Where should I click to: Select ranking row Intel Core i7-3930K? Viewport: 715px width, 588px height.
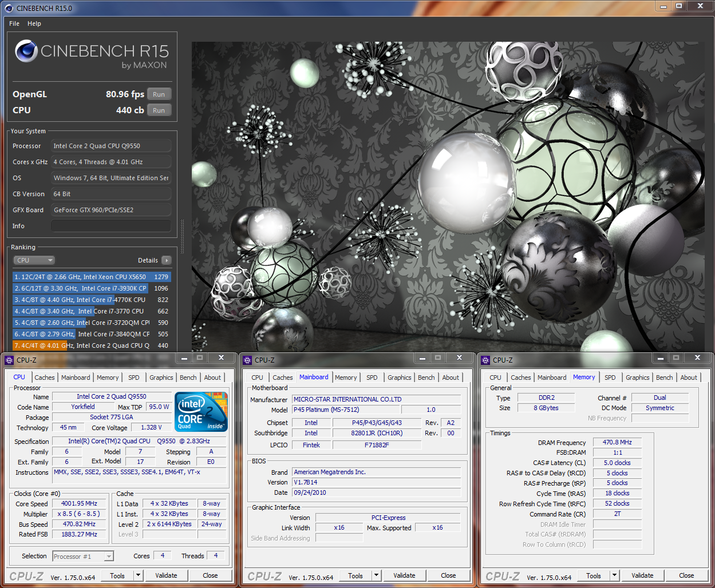tap(92, 288)
